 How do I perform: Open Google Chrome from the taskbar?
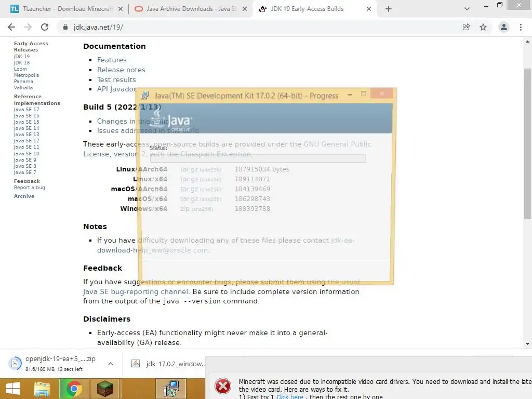(74, 389)
